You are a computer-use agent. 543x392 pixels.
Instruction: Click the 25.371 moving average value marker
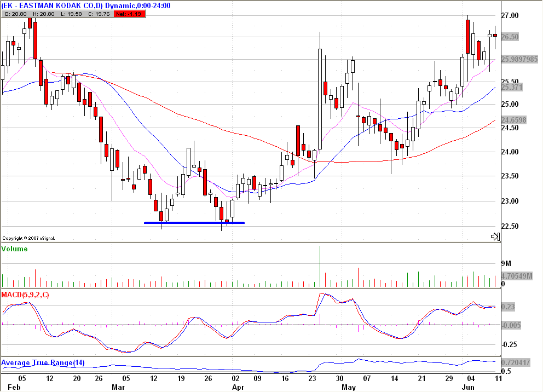click(x=512, y=87)
